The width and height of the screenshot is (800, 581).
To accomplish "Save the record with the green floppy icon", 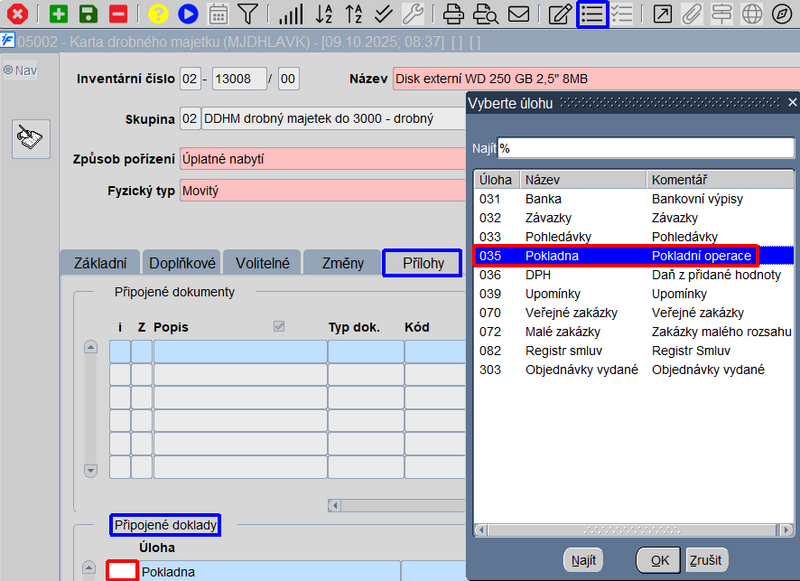I will pyautogui.click(x=88, y=14).
